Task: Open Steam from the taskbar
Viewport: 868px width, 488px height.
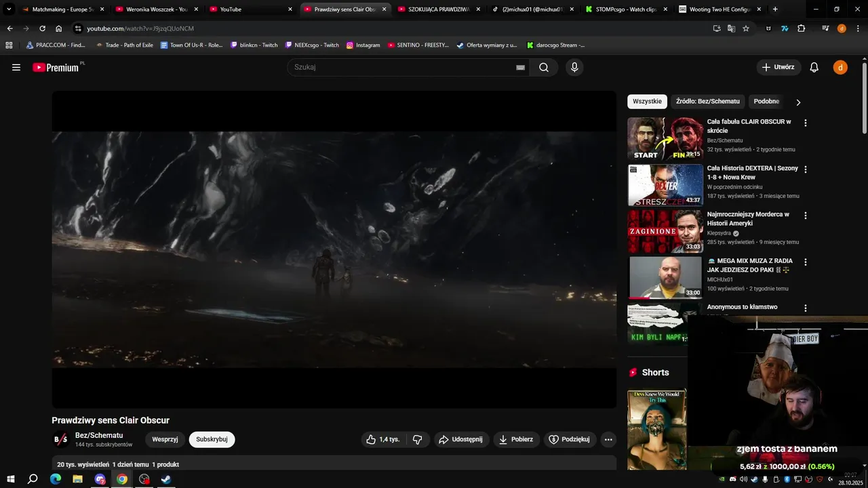Action: 165,479
